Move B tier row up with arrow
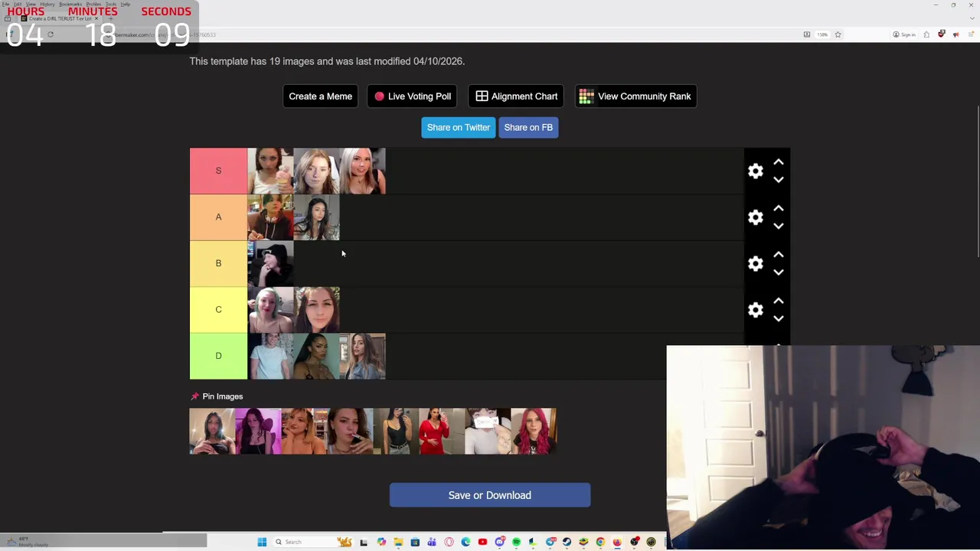The height and width of the screenshot is (551, 980). coord(779,255)
